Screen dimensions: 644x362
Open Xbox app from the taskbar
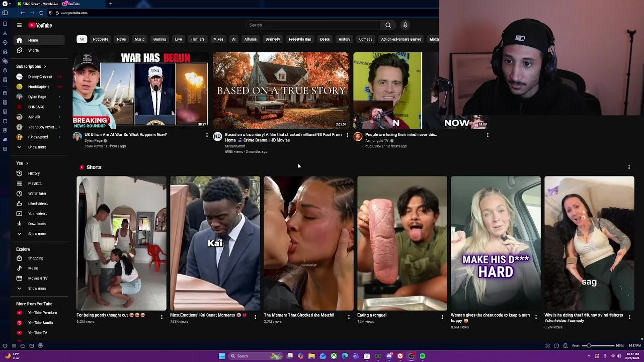tap(334, 356)
